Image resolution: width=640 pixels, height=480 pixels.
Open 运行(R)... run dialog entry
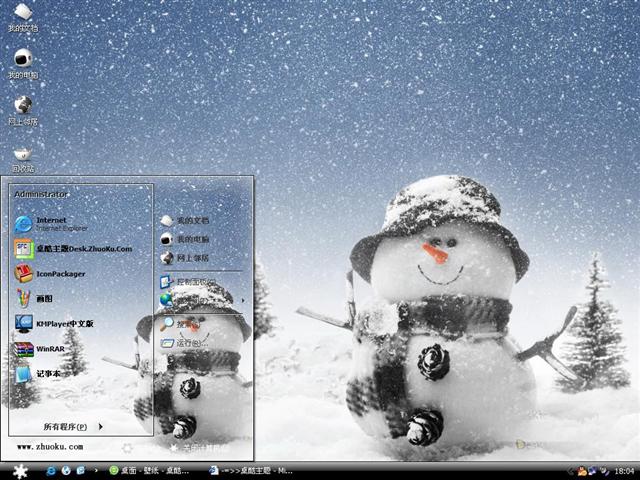coord(184,343)
